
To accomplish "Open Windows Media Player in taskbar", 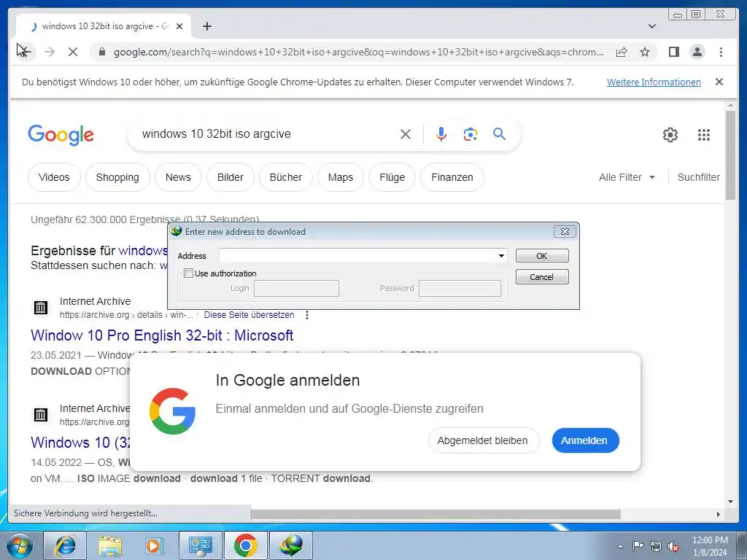I will coord(155,545).
